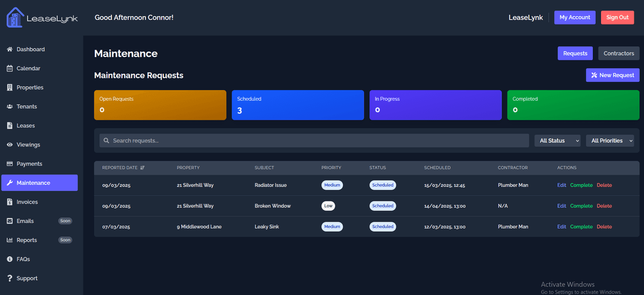Delete the Leaky Sink request

pyautogui.click(x=604, y=227)
